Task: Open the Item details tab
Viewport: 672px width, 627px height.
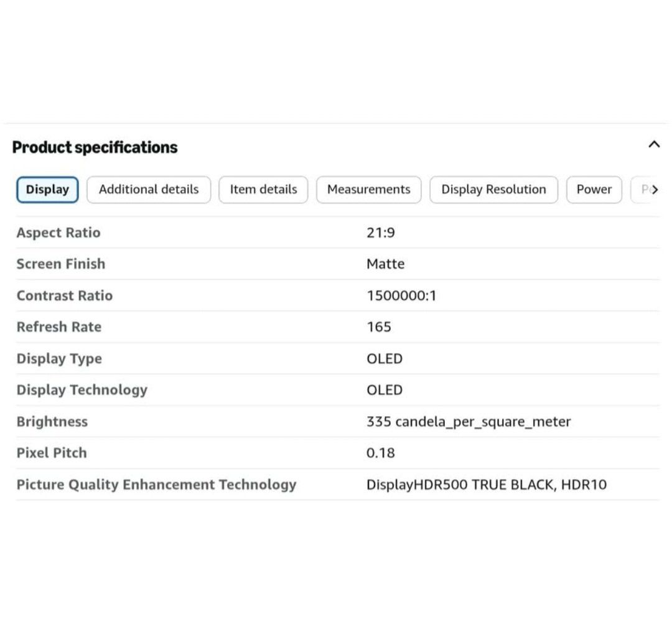Action: tap(263, 190)
